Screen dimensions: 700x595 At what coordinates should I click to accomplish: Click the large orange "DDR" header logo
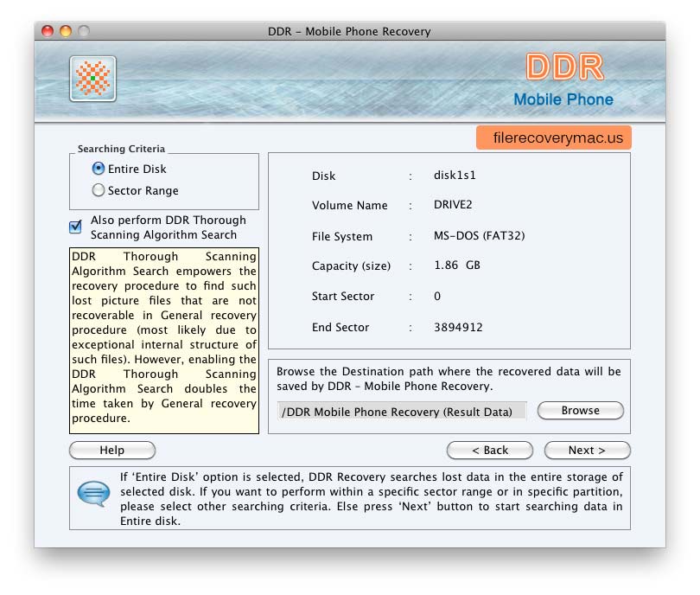pos(564,67)
